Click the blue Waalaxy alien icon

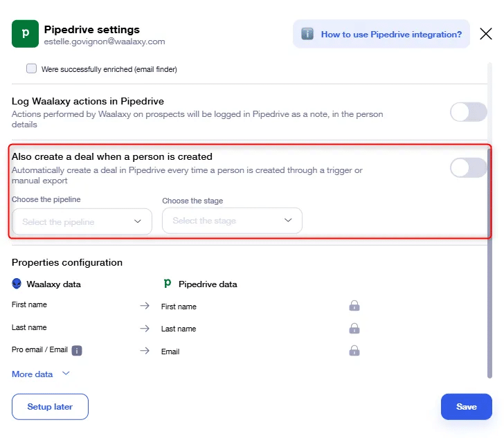17,284
